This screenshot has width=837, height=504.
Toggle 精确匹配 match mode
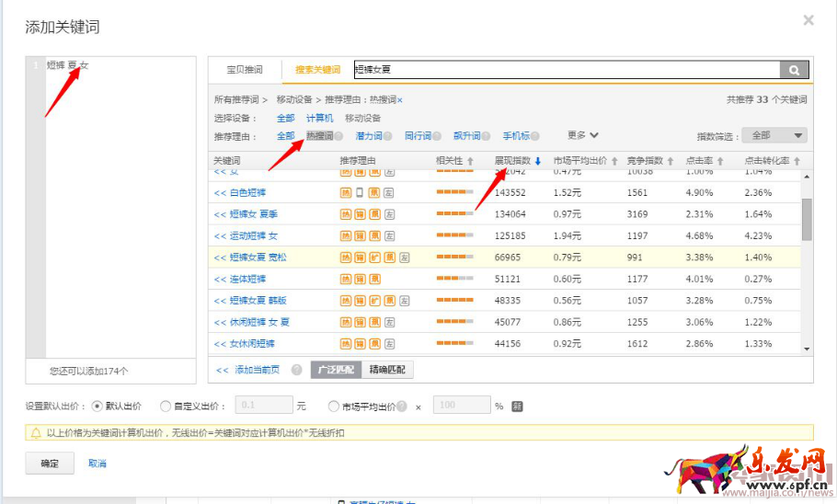click(x=387, y=370)
